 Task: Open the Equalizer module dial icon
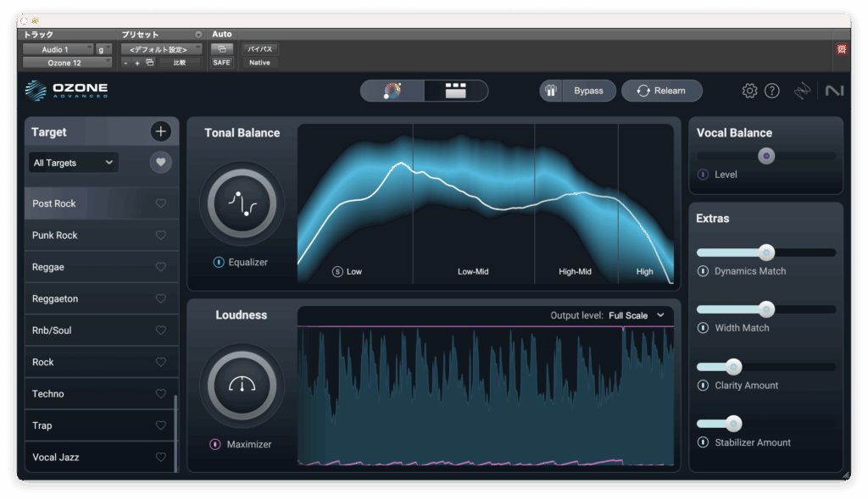[x=242, y=203]
